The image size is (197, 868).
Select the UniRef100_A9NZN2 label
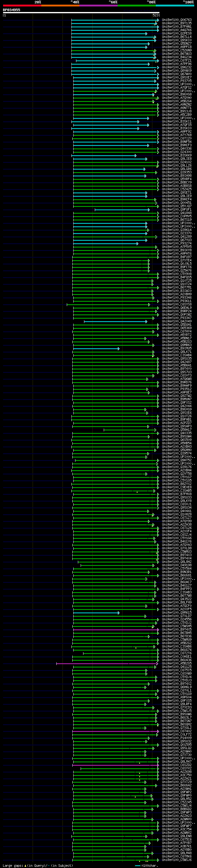pos(177,104)
